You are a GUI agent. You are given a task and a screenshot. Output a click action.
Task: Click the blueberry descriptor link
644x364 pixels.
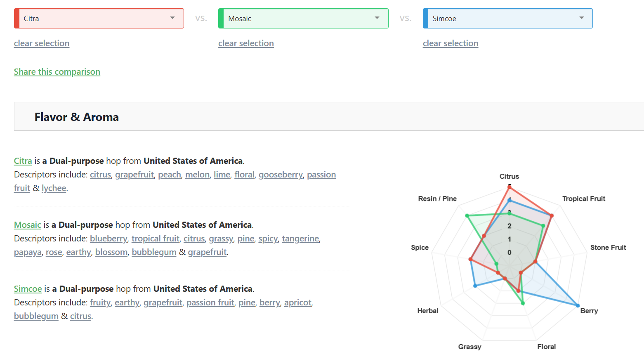pos(109,239)
